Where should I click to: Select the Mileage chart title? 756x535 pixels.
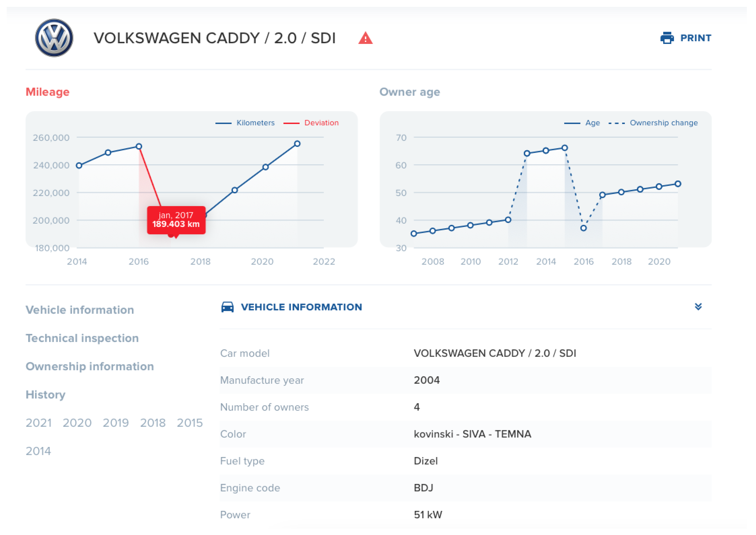(48, 92)
